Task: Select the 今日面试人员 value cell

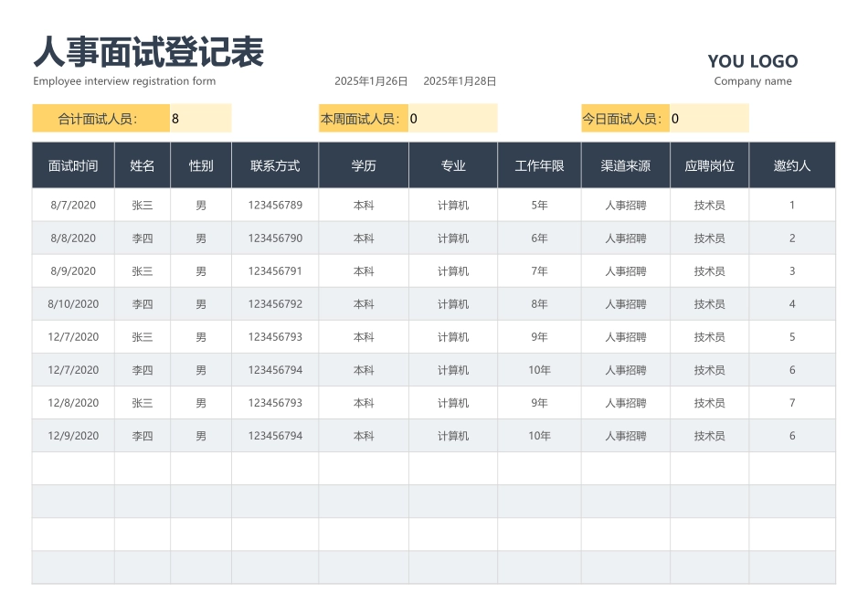Action: [x=711, y=118]
